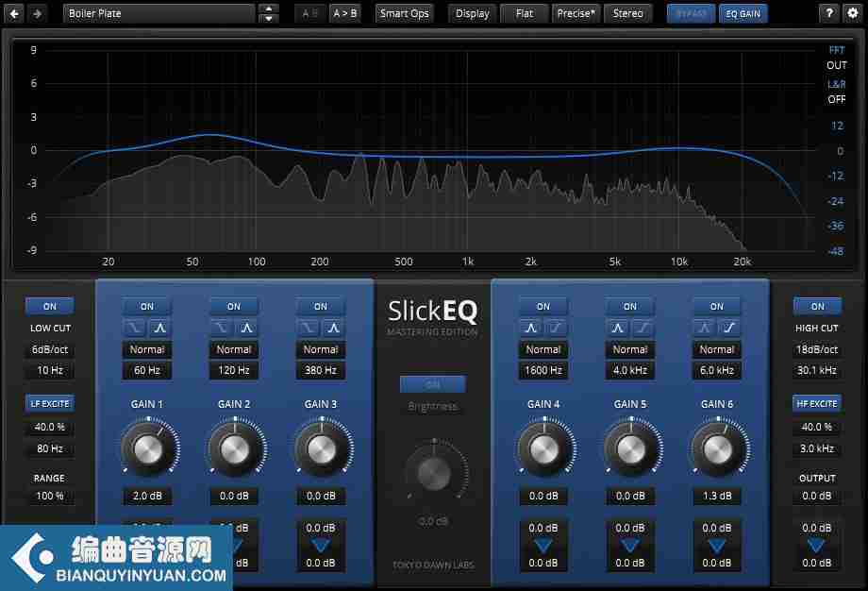This screenshot has width=868, height=591.
Task: Click the GAIN 1 knob
Action: pos(149,449)
